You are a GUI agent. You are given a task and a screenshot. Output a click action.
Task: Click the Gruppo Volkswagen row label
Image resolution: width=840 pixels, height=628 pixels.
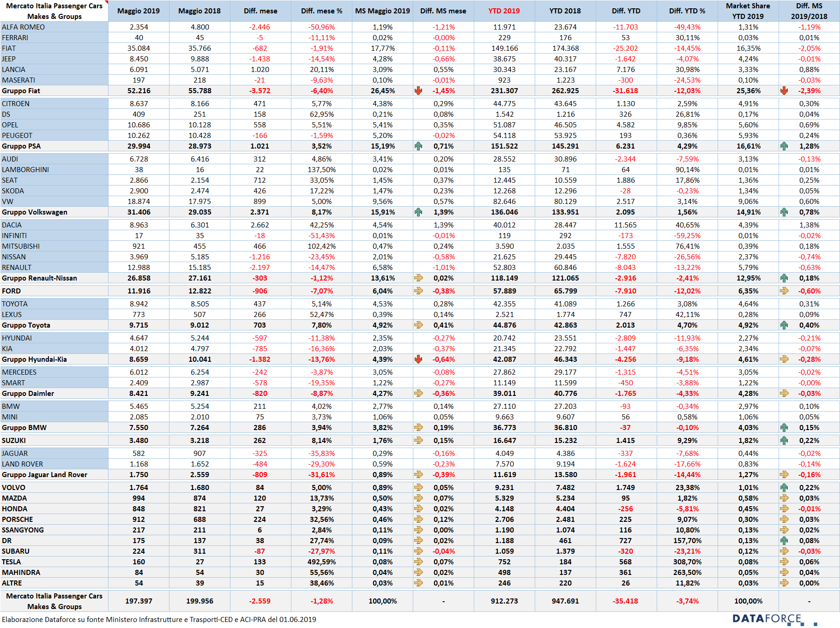pos(35,212)
